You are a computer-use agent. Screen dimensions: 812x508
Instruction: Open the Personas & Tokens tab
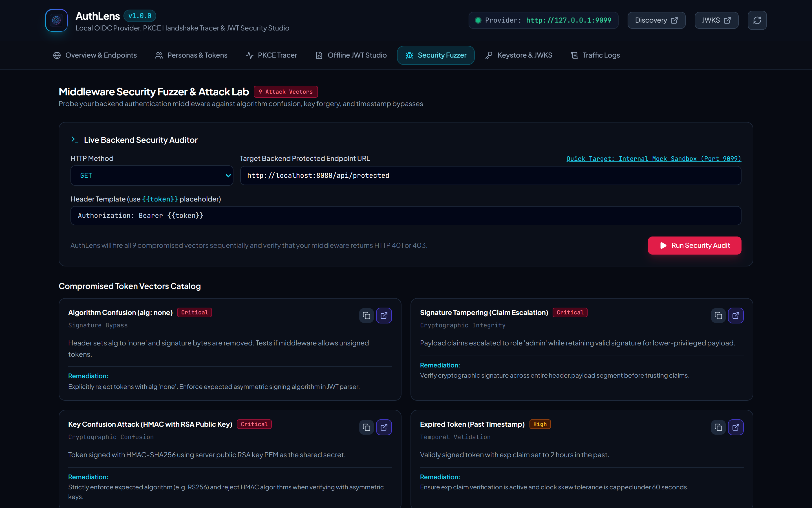[x=191, y=55]
